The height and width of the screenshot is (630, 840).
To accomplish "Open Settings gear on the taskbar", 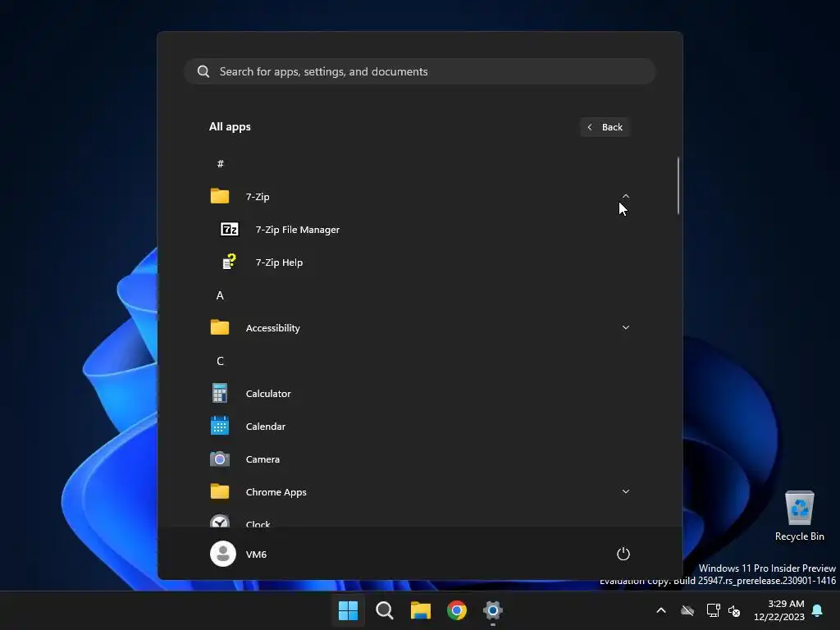I will [493, 610].
